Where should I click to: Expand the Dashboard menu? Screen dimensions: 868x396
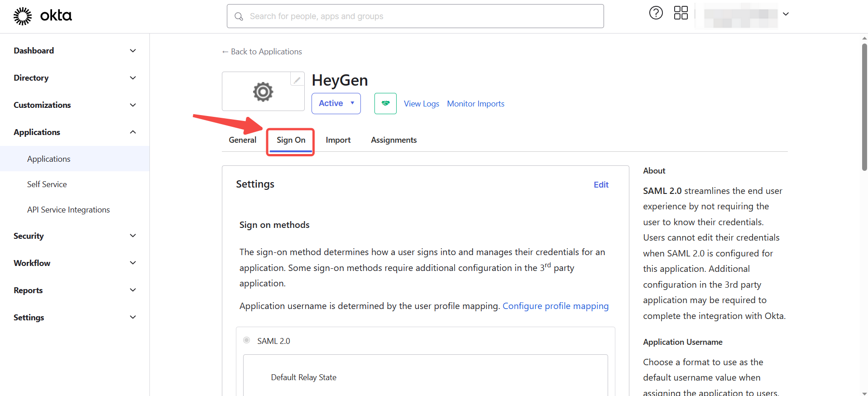point(75,51)
